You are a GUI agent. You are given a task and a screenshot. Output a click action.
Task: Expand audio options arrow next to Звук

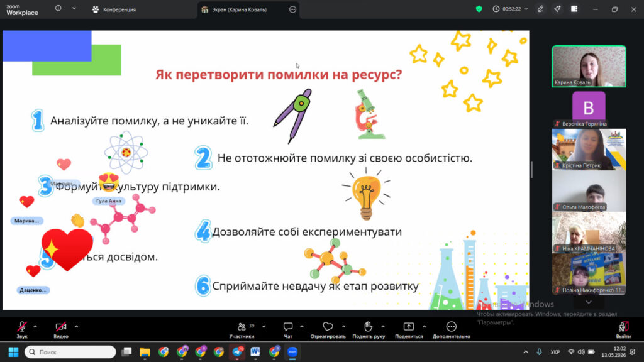(x=35, y=327)
